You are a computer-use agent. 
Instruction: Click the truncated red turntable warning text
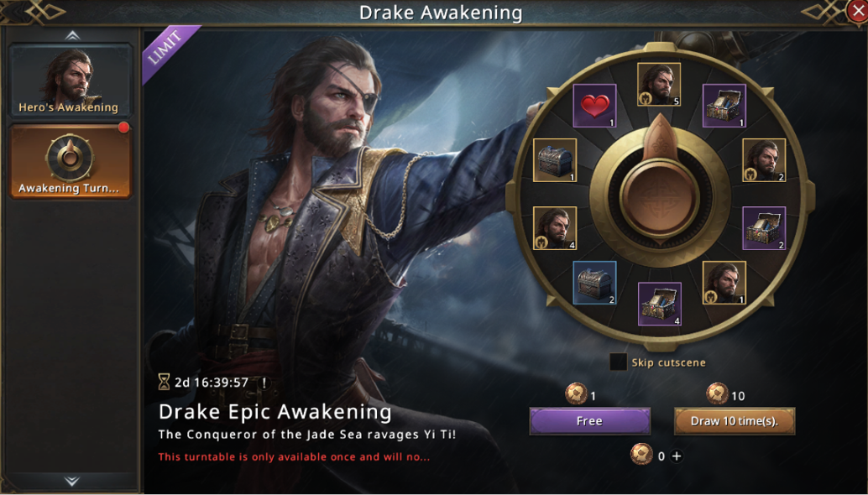point(294,457)
